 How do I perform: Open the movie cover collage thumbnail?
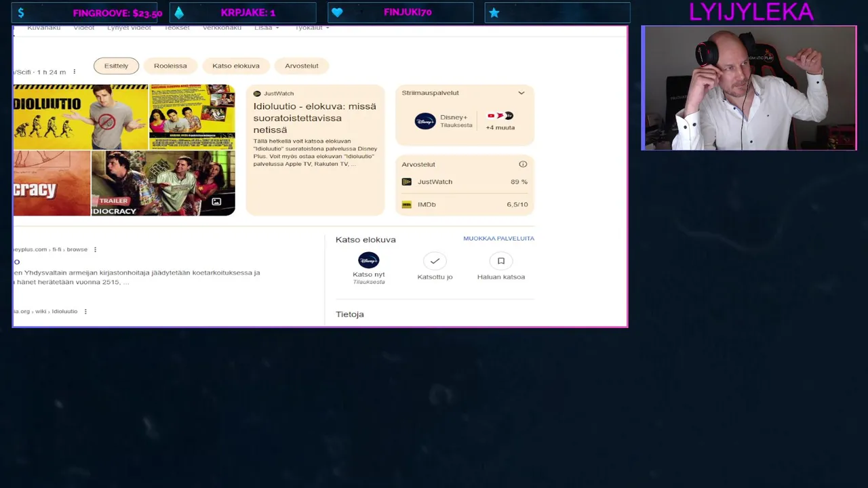[193, 117]
